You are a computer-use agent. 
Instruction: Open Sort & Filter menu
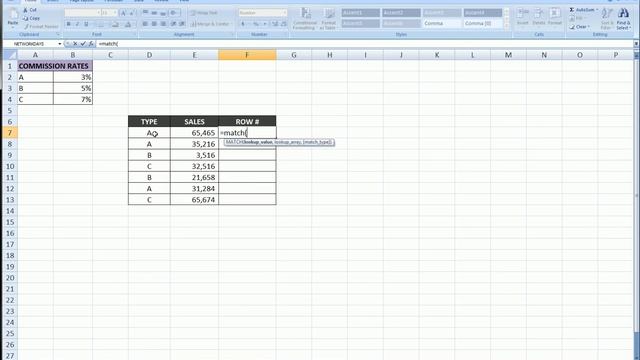coord(607,19)
